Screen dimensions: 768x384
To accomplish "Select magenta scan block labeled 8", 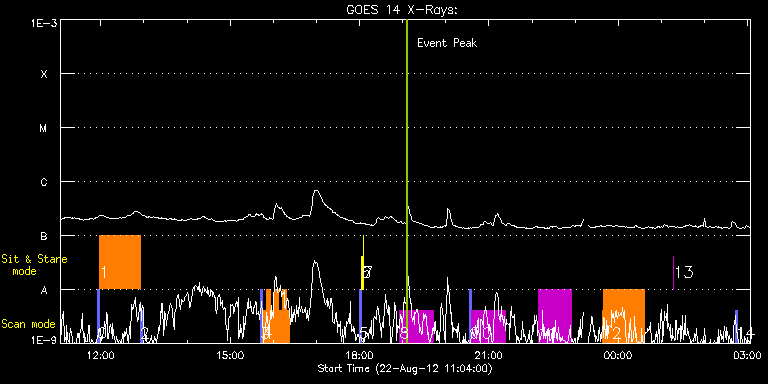I will [x=416, y=326].
